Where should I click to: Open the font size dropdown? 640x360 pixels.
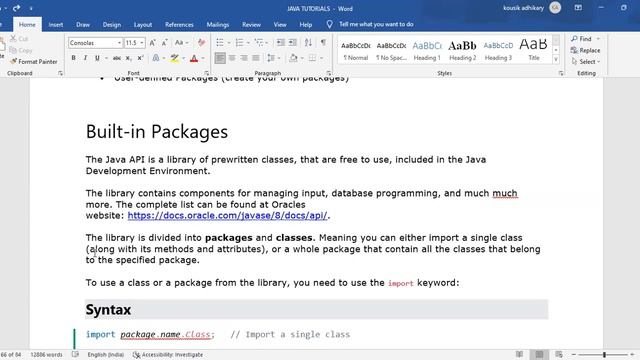(x=142, y=43)
